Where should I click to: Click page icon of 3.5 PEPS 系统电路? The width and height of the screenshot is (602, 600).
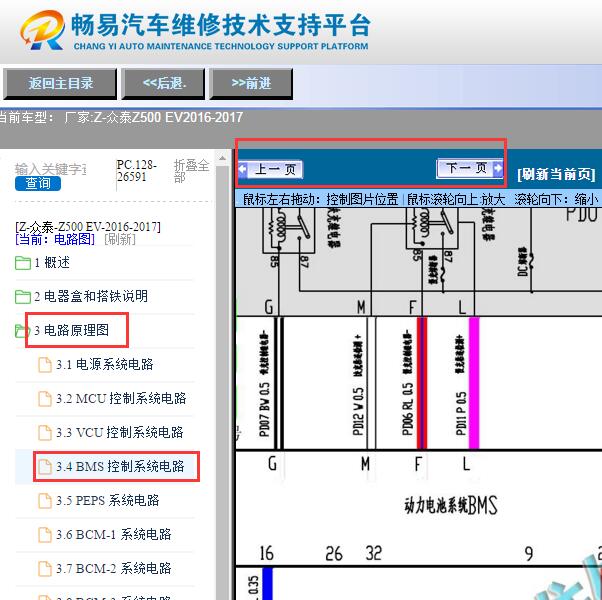pos(45,501)
